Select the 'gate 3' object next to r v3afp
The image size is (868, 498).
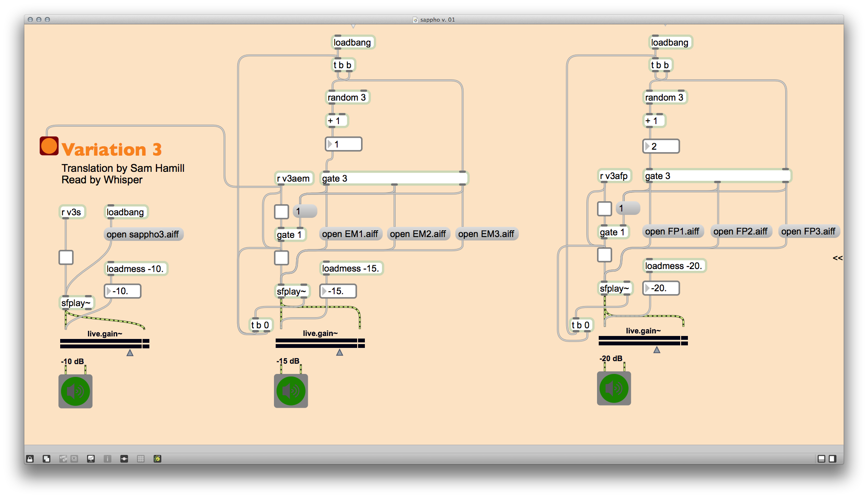pos(717,176)
